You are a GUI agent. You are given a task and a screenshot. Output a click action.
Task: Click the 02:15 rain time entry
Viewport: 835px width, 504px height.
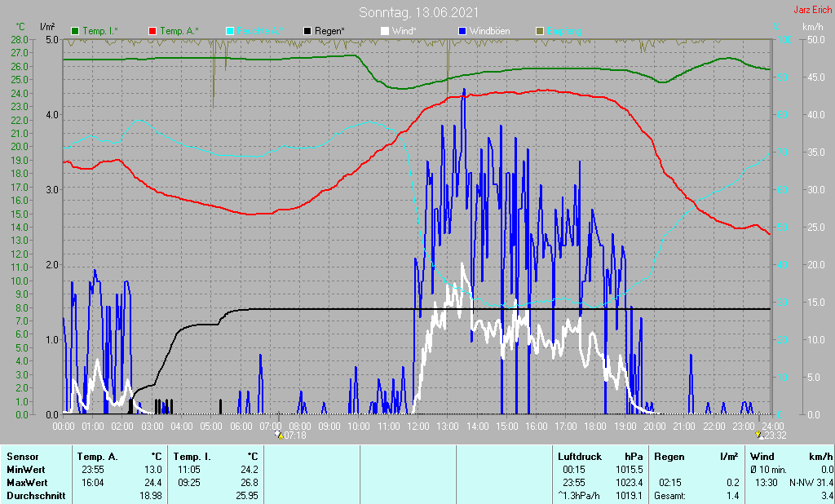coord(670,483)
